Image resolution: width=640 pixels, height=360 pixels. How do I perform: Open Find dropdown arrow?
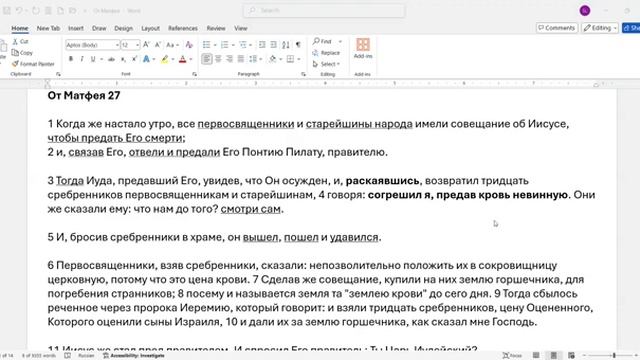[x=340, y=41]
